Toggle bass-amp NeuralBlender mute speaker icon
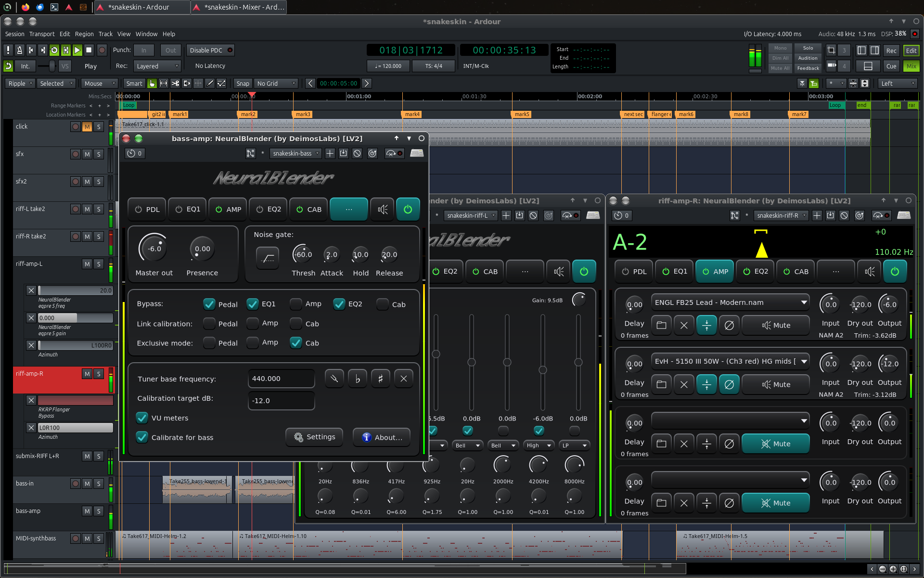 click(383, 209)
